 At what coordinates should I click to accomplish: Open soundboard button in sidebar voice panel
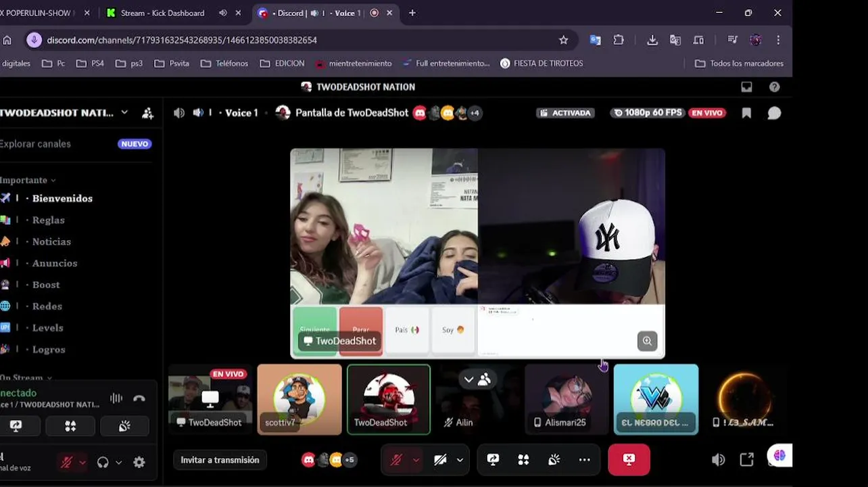pyautogui.click(x=124, y=426)
